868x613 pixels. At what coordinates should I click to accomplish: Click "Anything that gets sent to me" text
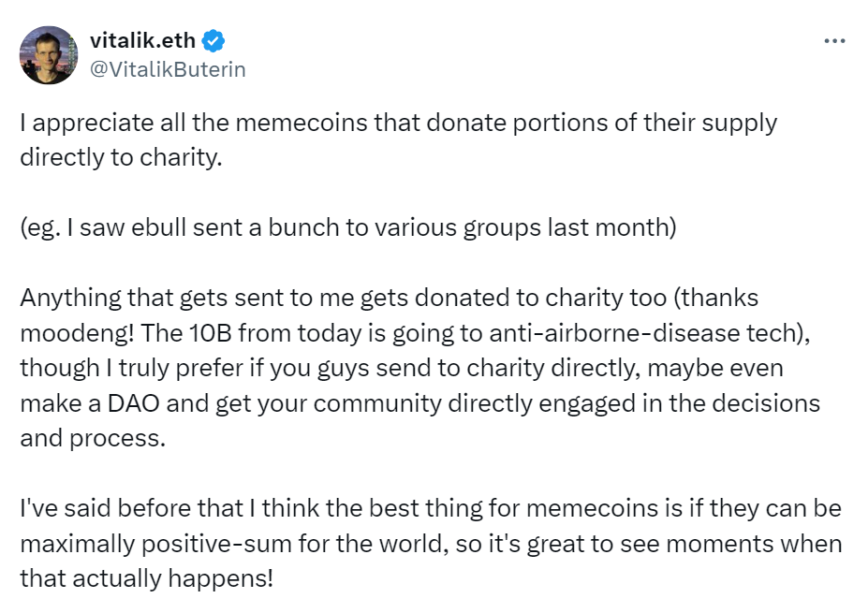tap(187, 299)
